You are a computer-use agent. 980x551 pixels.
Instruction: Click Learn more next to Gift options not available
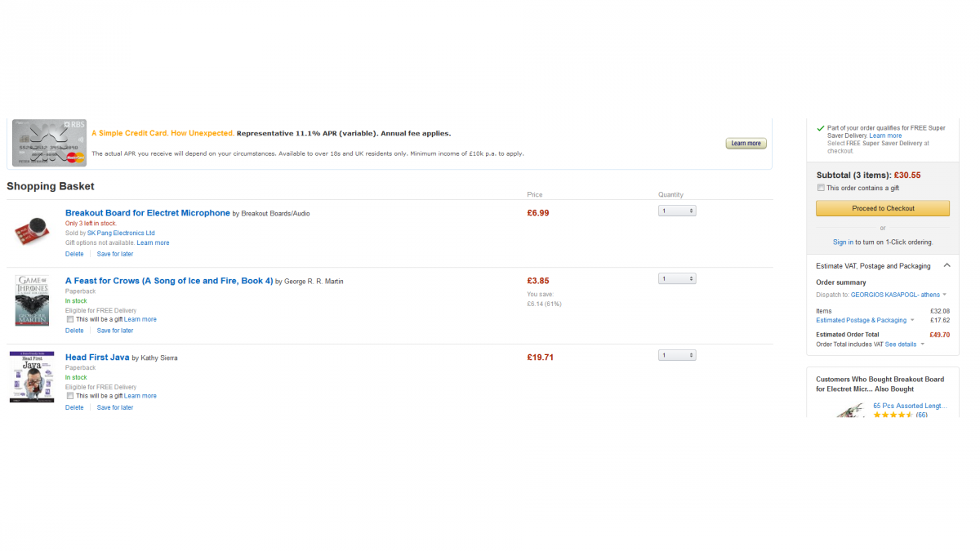pos(153,242)
